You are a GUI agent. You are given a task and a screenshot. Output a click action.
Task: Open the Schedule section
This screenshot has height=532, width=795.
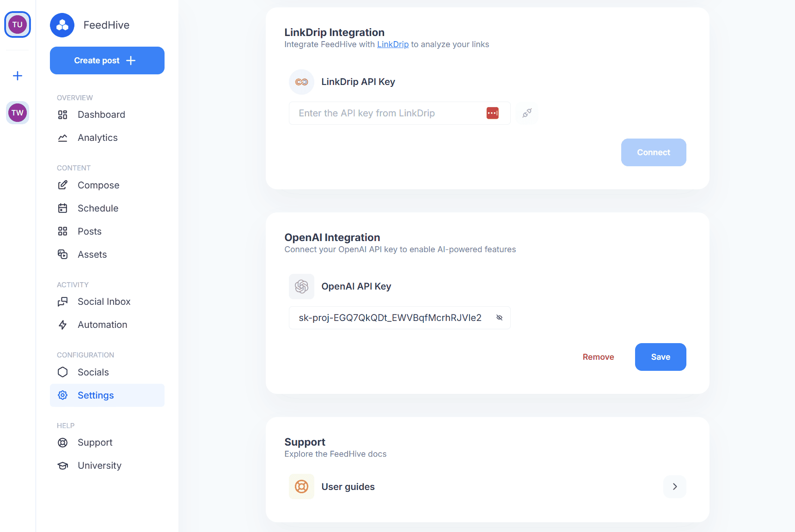107,208
